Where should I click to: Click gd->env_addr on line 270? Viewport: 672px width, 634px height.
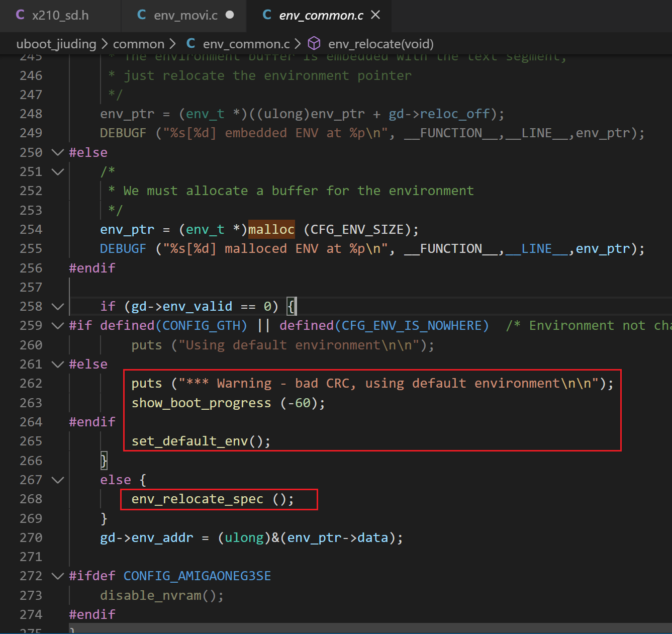[147, 538]
